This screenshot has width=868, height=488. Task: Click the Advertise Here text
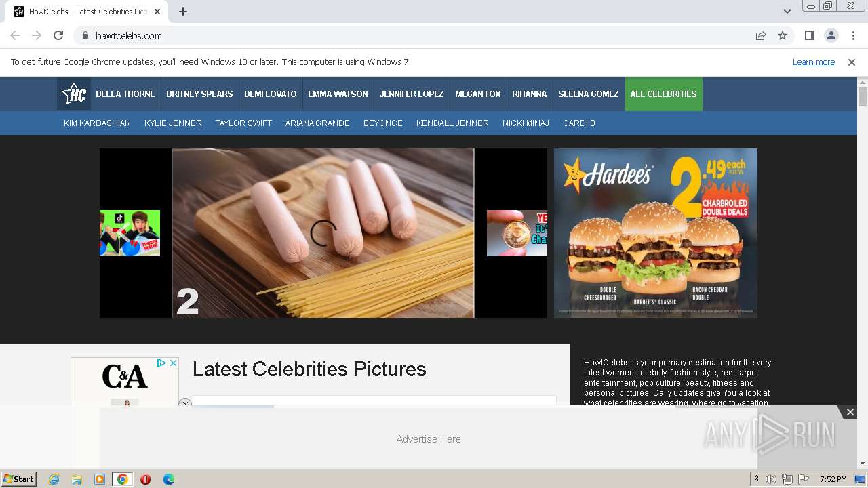pos(429,439)
